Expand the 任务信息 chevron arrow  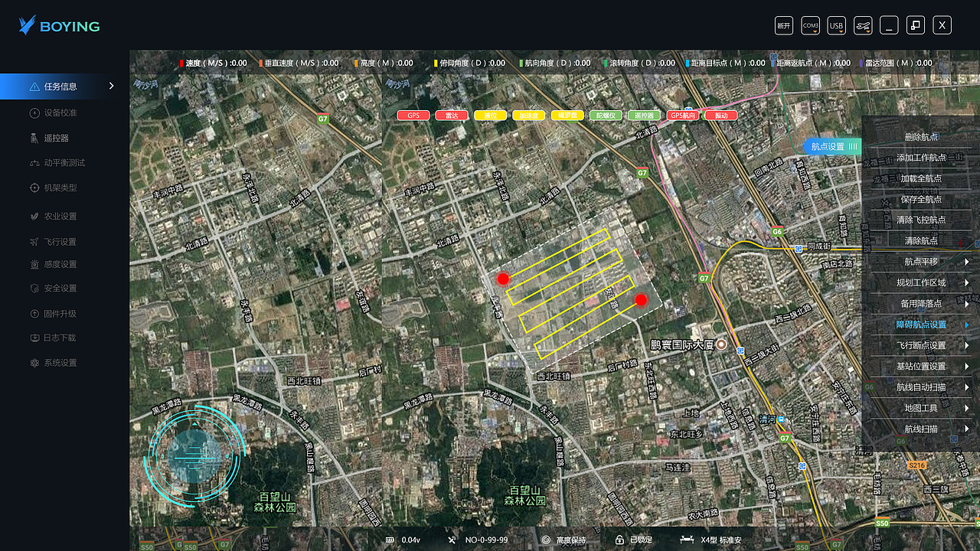click(x=112, y=86)
